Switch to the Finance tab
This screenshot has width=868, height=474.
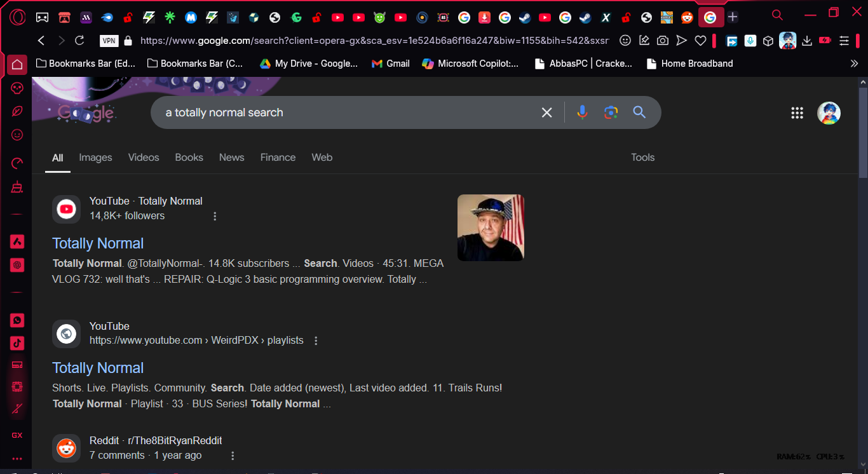[x=278, y=158]
